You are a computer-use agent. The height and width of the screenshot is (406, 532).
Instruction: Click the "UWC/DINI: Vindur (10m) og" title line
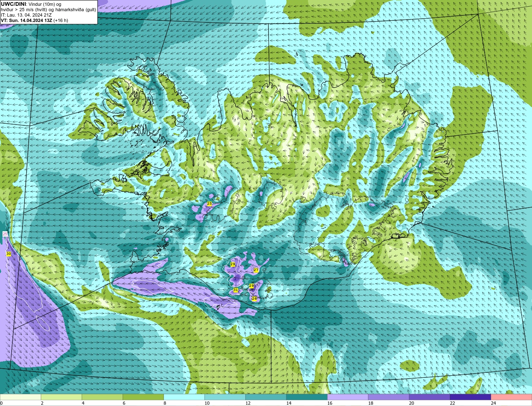tap(31, 4)
